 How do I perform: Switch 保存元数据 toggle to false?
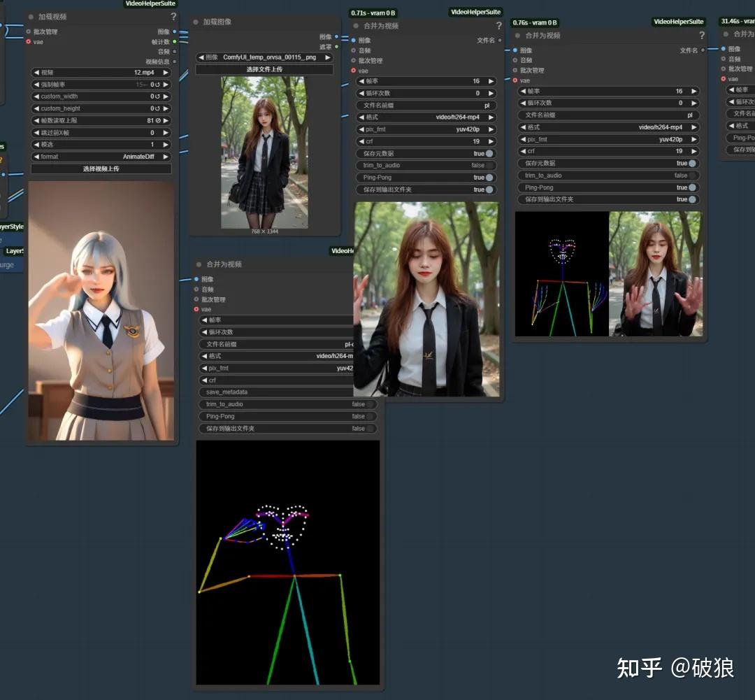click(x=490, y=153)
